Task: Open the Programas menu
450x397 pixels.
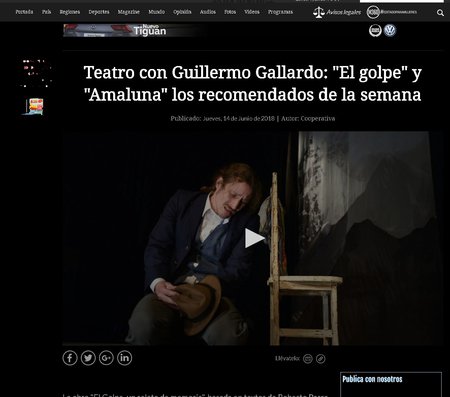Action: click(280, 12)
